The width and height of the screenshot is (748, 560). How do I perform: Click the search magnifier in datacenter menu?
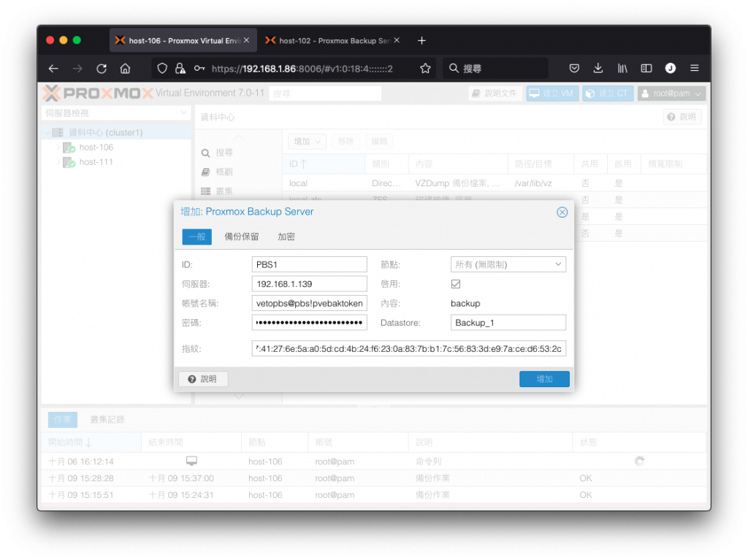(x=205, y=153)
